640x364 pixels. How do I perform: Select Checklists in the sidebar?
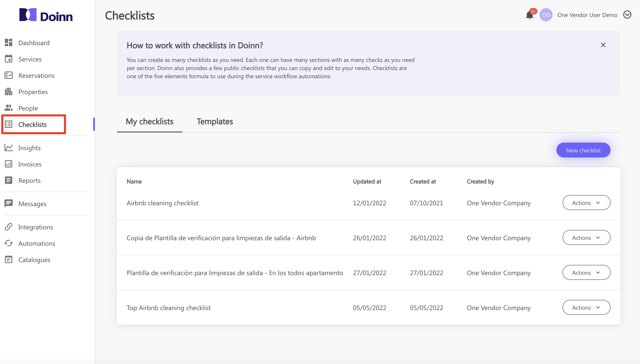tap(32, 125)
